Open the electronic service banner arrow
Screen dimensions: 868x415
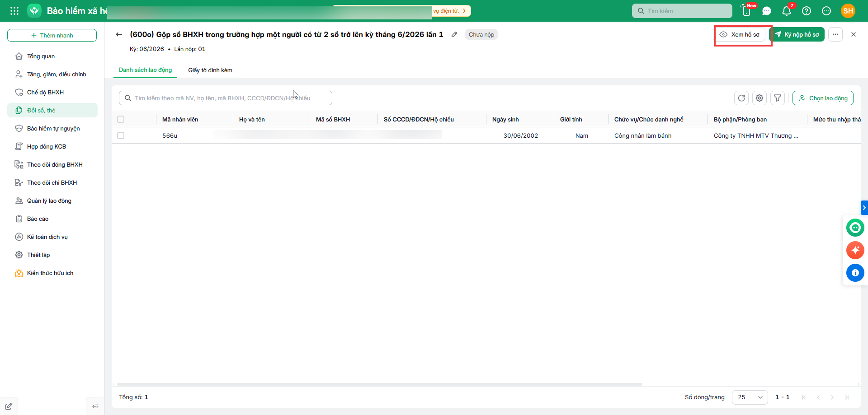[464, 11]
